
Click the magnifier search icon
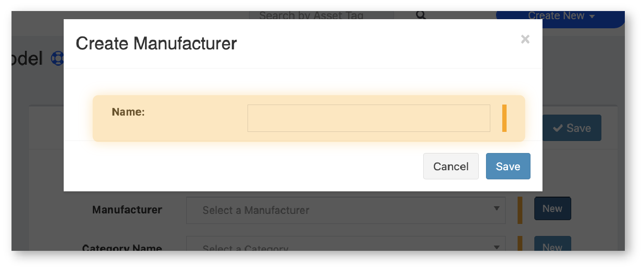[421, 15]
